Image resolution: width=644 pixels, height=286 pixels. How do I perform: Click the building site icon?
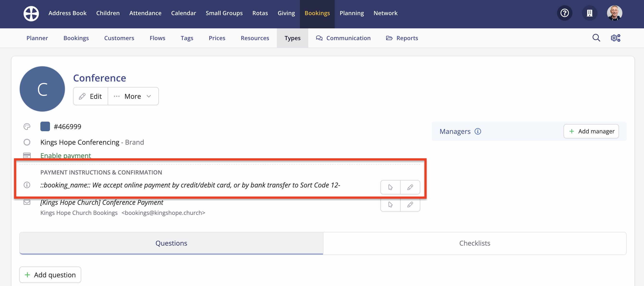[589, 13]
